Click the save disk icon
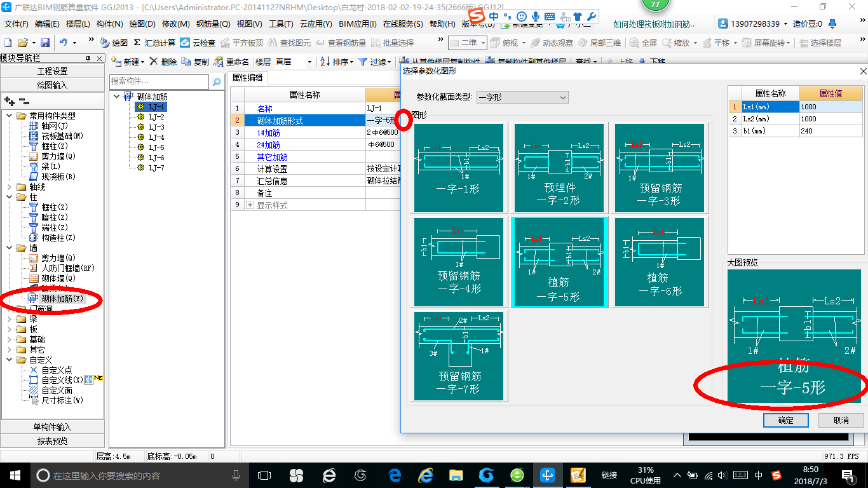Image resolution: width=868 pixels, height=488 pixels. (x=45, y=43)
